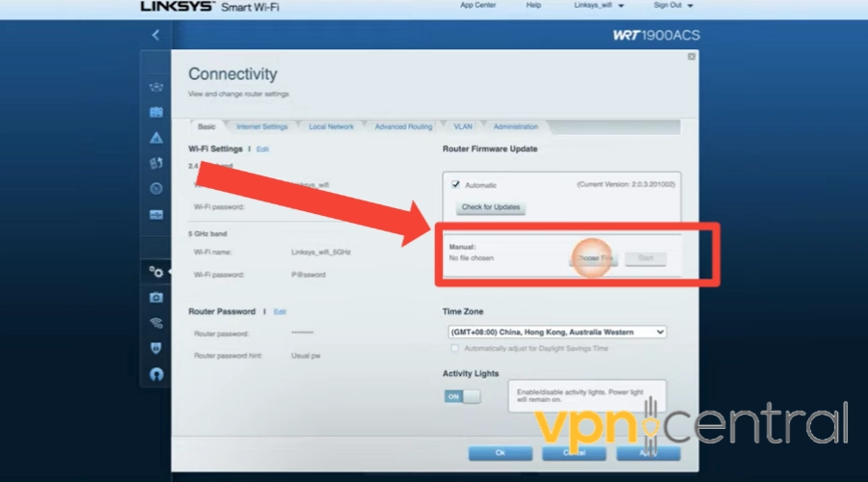Screen dimensions: 868x482
Task: Click Edit next to Wi-Fi Settings
Action: coord(262,149)
